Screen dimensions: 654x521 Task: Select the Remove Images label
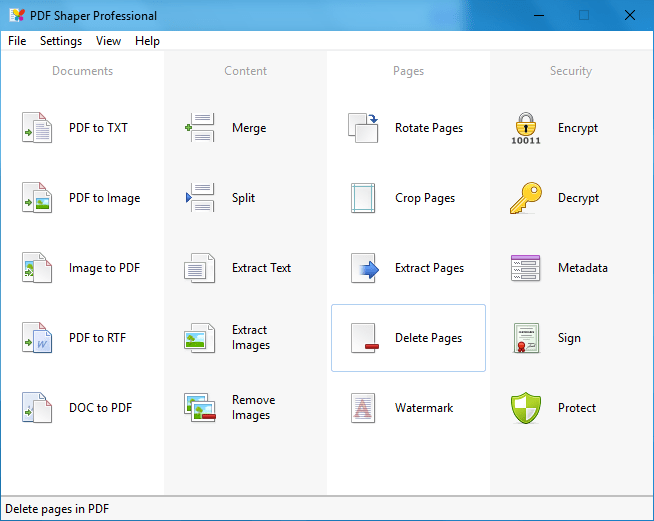[254, 407]
